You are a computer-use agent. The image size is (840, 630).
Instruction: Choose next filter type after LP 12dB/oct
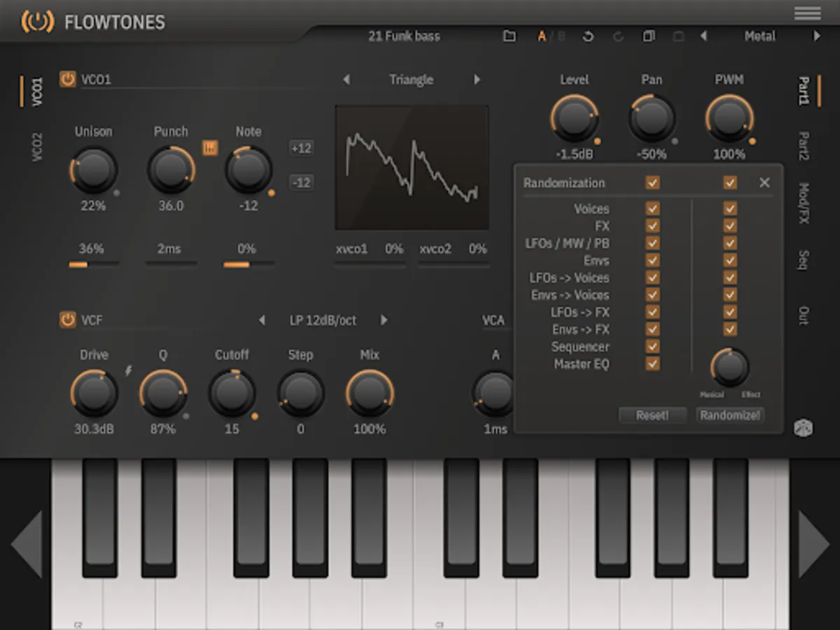[384, 320]
